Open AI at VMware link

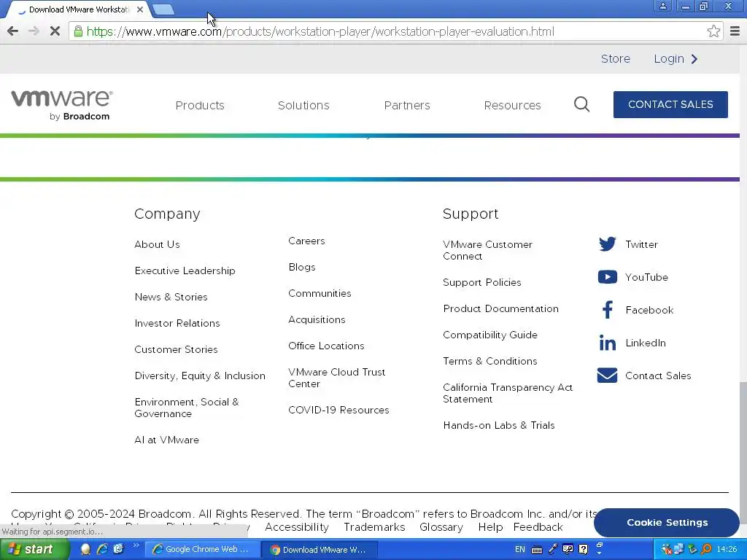click(x=166, y=440)
